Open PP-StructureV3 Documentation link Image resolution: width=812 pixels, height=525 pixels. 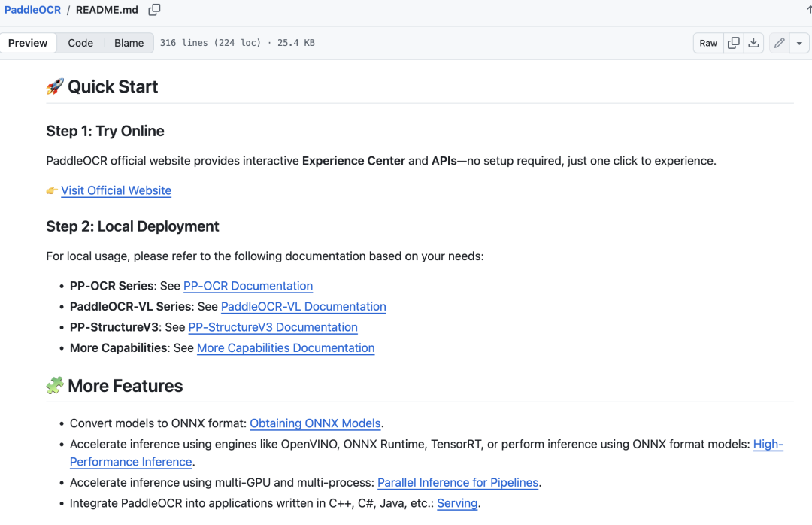point(273,327)
